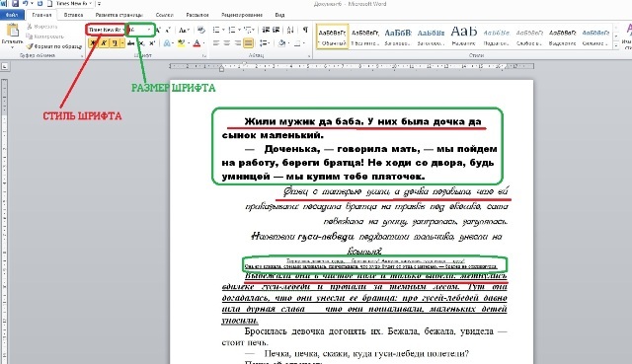Open the Вставка ribbon tab
Screen dimensions: 632x364
point(73,15)
